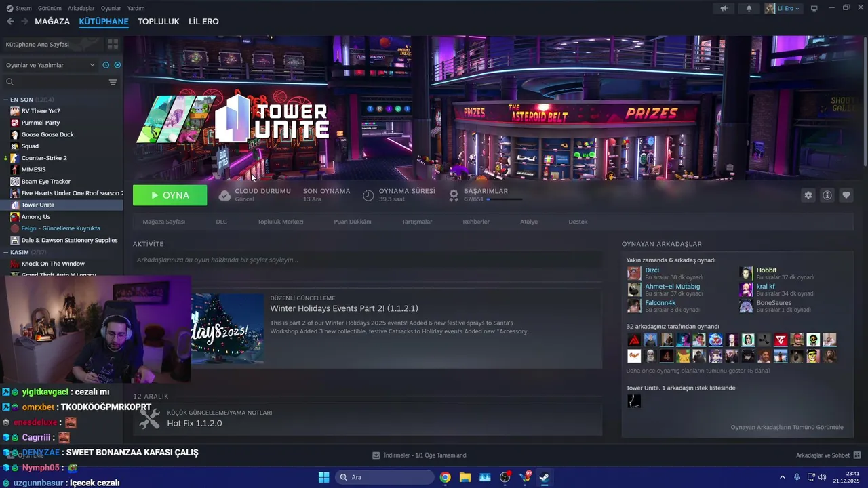Open friend Dizci's avatar
The width and height of the screenshot is (868, 488).
pos(634,273)
